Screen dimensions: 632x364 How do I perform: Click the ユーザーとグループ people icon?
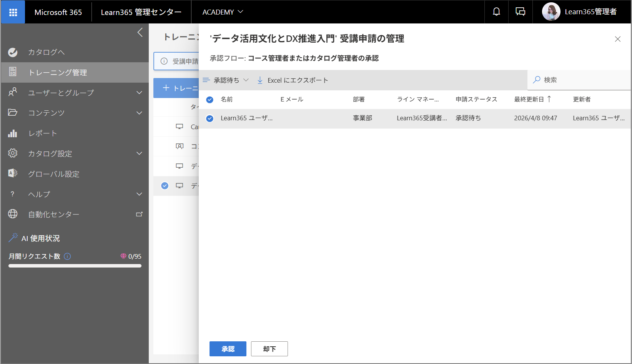(13, 92)
